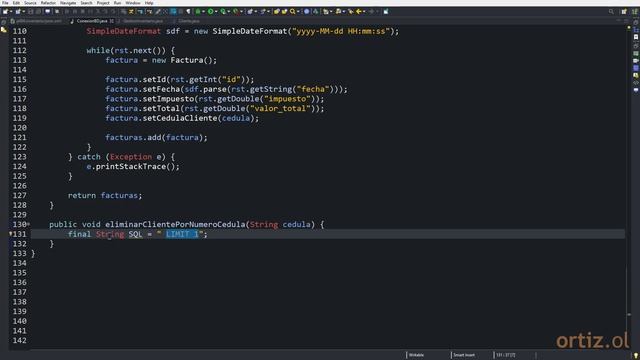The image size is (640, 360).
Task: Expand the New wizard dropdown arrow
Action: click(x=11, y=11)
